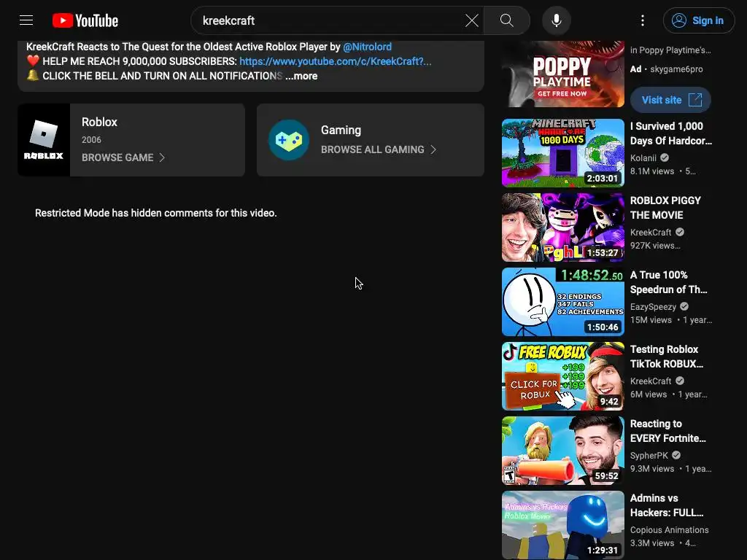Open the @Nitrolord channel link
Viewport: 747px width, 560px height.
pos(368,47)
